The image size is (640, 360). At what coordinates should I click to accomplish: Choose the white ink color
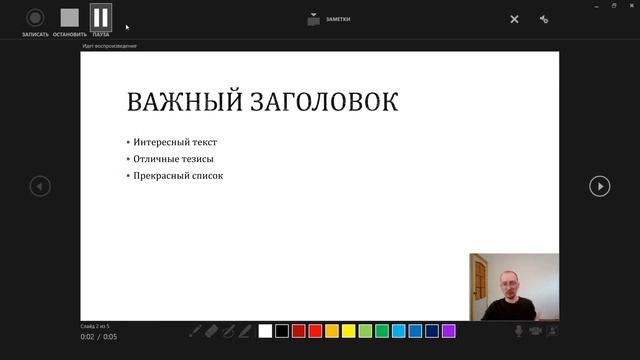point(265,331)
